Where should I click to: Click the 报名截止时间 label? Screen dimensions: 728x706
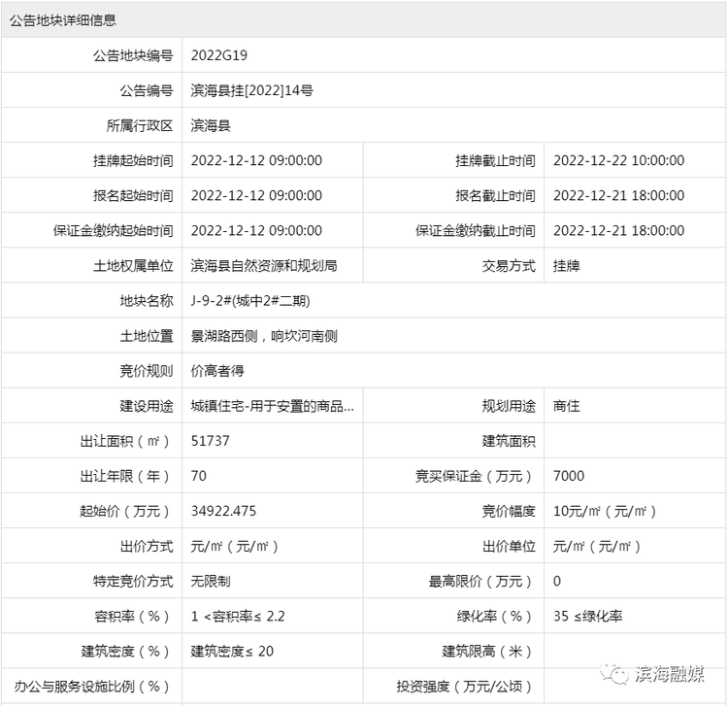click(x=495, y=195)
